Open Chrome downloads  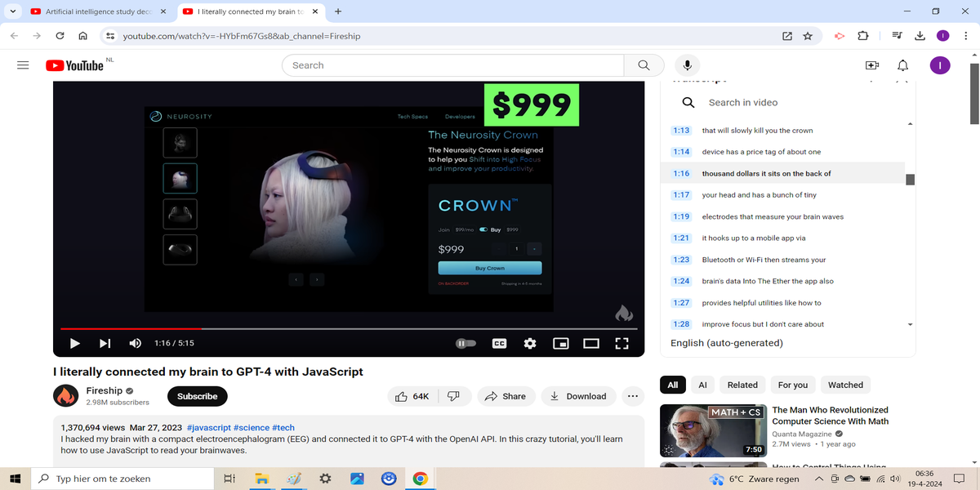tap(920, 36)
